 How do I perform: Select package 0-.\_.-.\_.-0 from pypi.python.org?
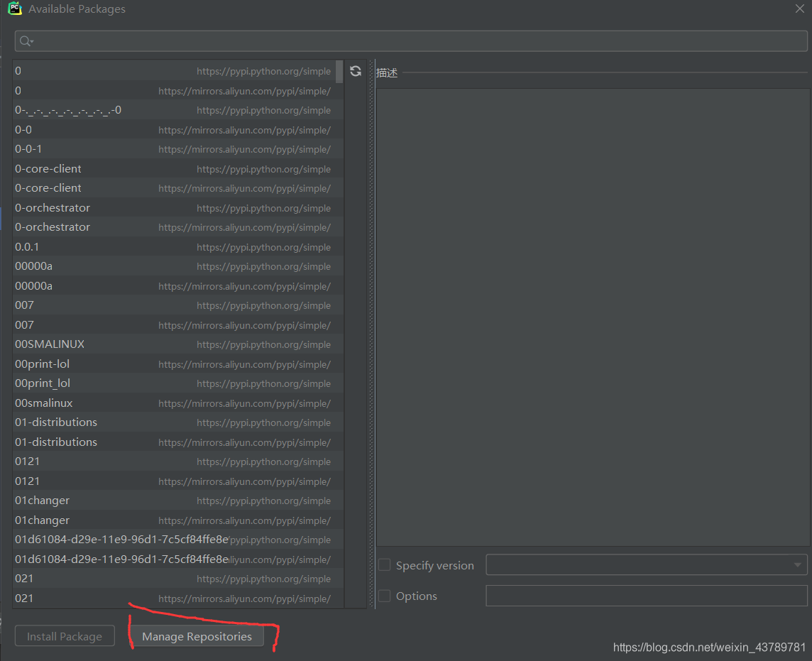(178, 110)
